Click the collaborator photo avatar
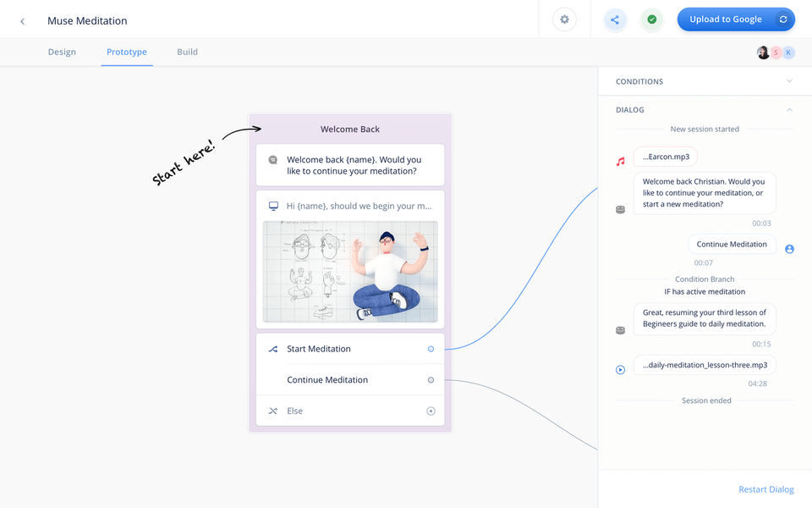 pyautogui.click(x=763, y=52)
